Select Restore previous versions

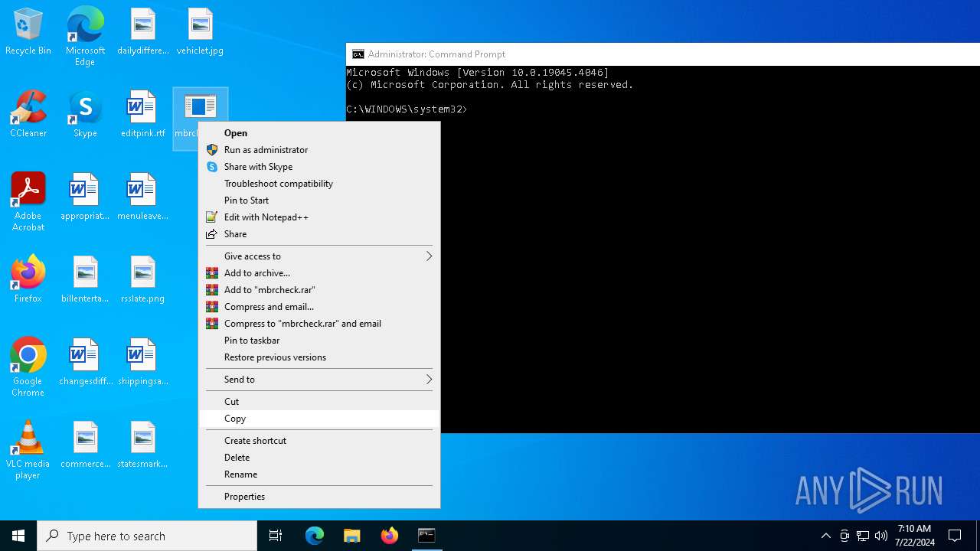click(x=318, y=357)
